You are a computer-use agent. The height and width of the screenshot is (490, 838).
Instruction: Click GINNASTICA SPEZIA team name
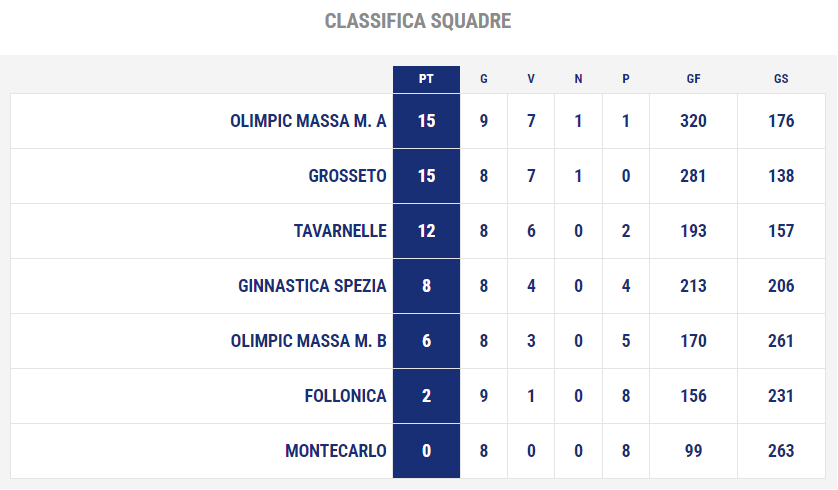point(312,286)
